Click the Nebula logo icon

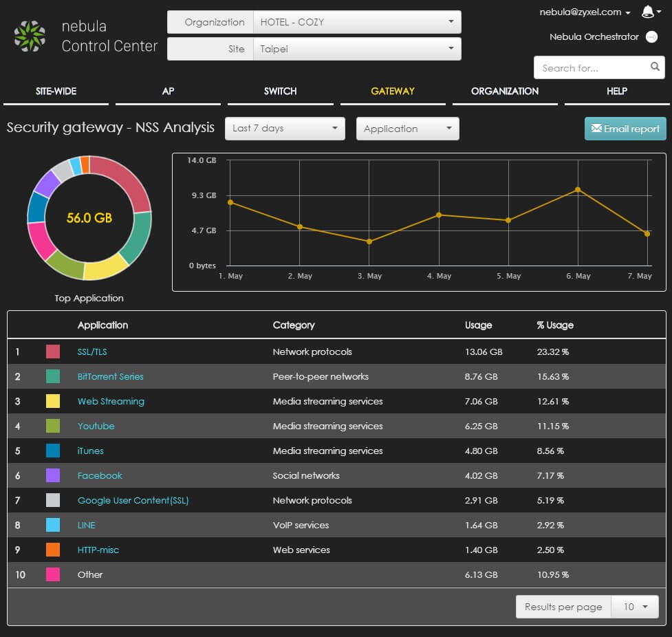30,36
